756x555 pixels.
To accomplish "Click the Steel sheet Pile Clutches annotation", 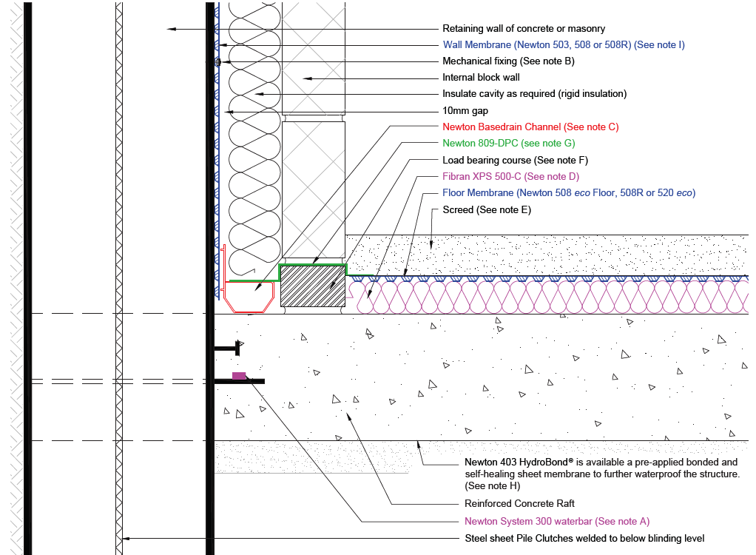I will pyautogui.click(x=584, y=538).
